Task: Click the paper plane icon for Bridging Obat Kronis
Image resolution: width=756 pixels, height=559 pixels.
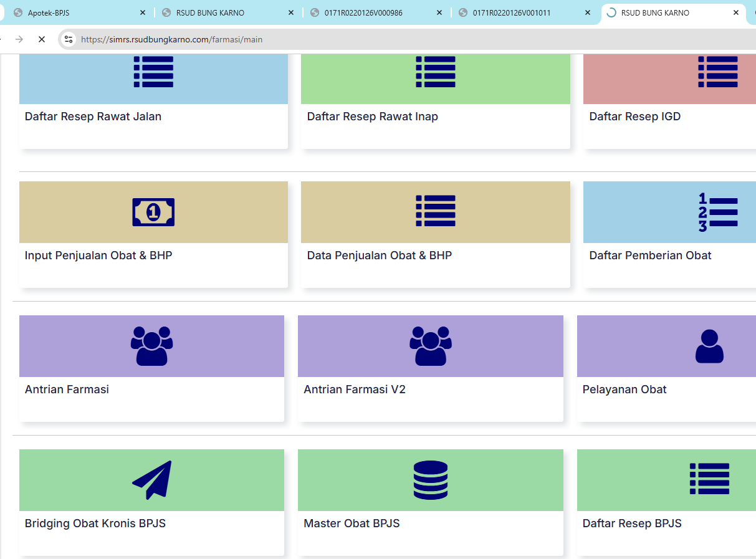Action: 152,480
